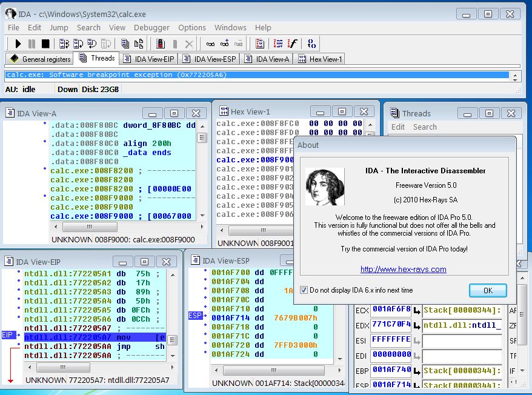
Task: Switch to IDA View-EIP tab
Action: coord(148,59)
